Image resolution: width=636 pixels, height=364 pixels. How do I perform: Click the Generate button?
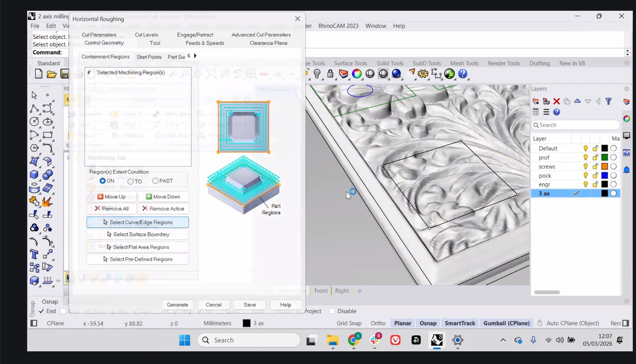pyautogui.click(x=177, y=305)
